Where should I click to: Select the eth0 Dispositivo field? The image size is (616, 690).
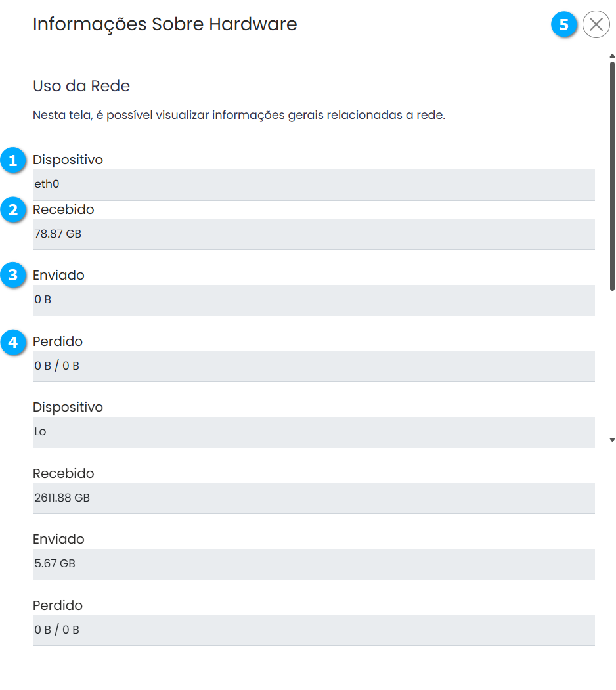313,184
